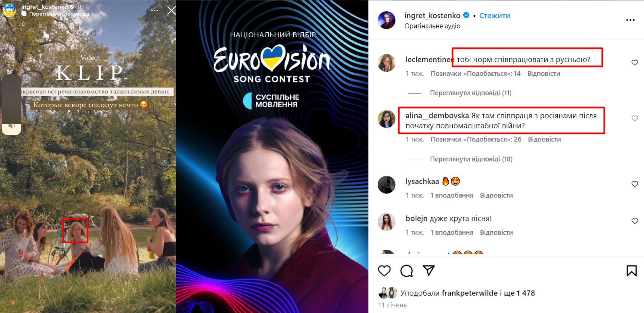
Task: Expand the 11 replies under leclementinee's comment
Action: (x=470, y=93)
